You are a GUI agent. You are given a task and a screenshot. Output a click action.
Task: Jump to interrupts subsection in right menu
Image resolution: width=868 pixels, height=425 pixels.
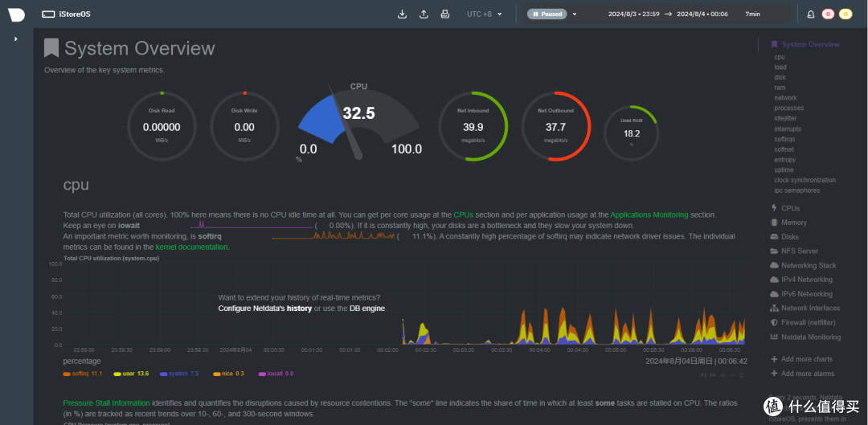pyautogui.click(x=788, y=129)
